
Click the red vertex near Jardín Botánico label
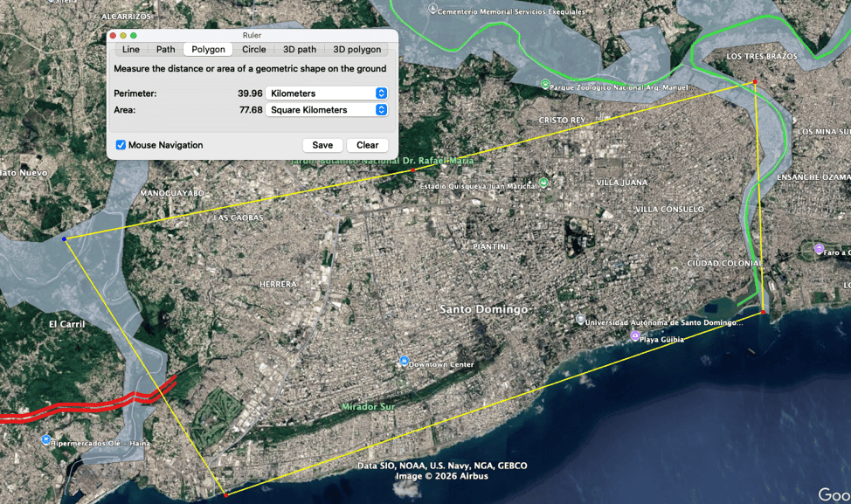(x=413, y=170)
